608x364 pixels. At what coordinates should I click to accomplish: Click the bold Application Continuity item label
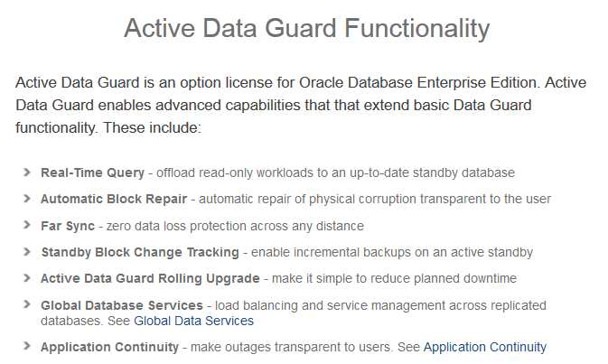click(x=109, y=347)
